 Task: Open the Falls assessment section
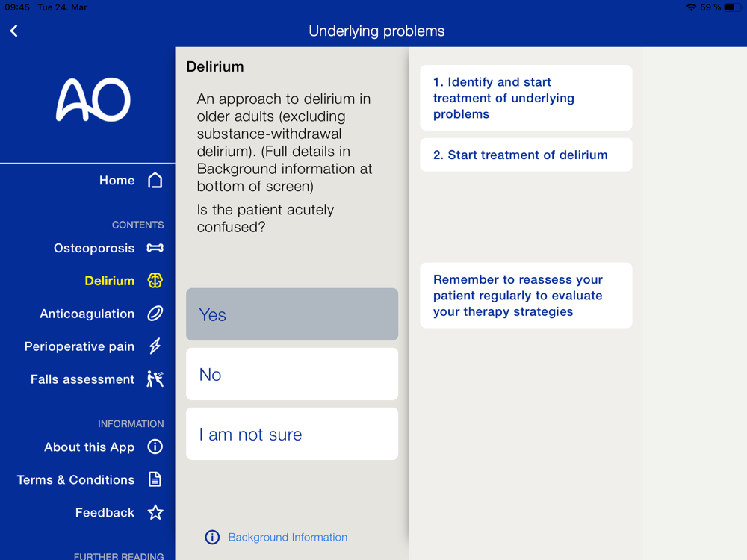tap(82, 379)
